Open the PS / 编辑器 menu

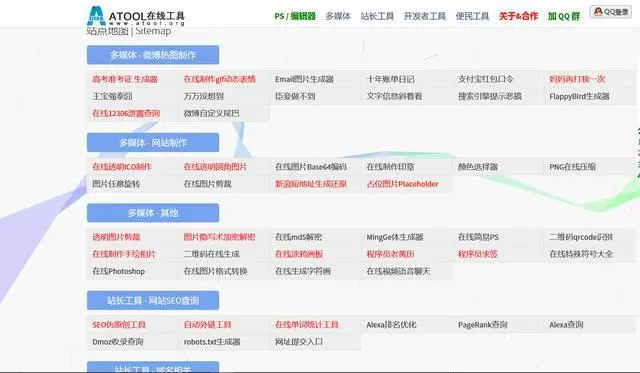(295, 16)
